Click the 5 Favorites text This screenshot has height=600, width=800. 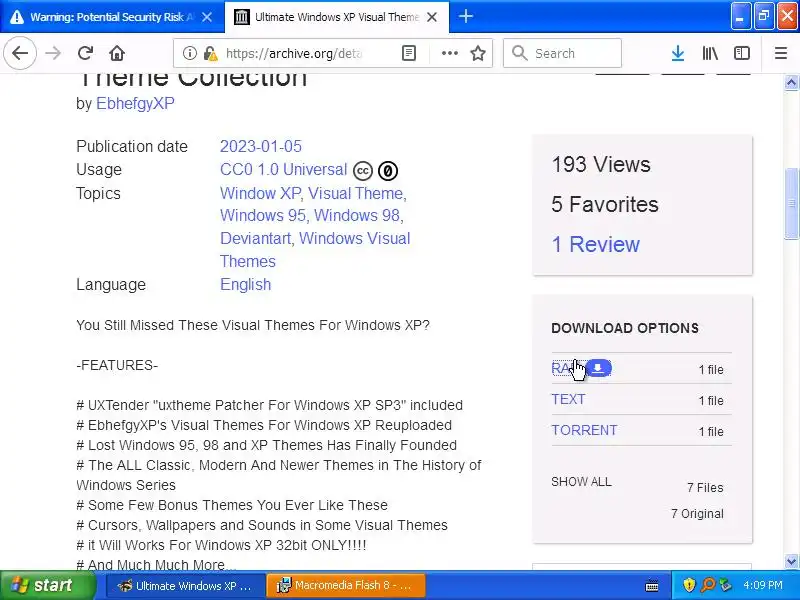605,204
